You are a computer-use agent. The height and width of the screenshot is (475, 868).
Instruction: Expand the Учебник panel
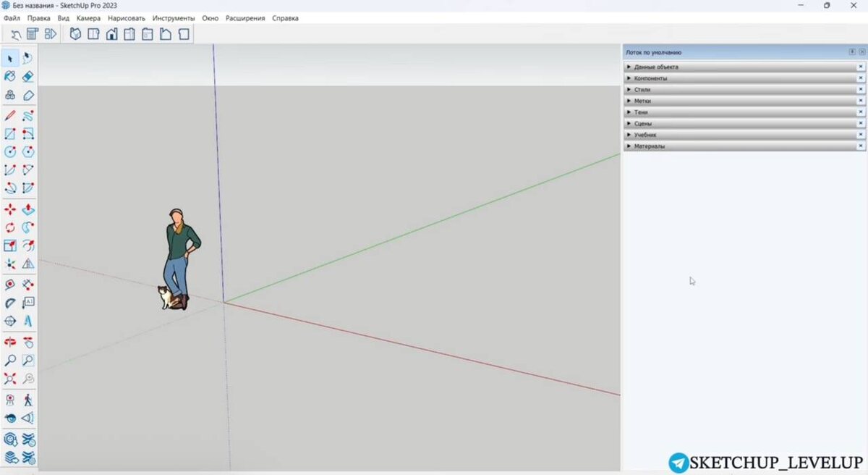point(744,135)
